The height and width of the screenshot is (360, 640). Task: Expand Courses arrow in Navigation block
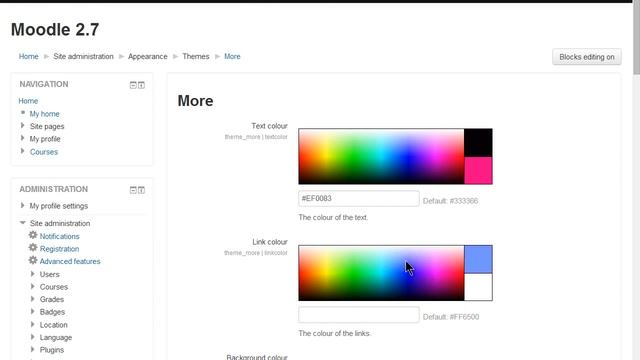pos(22,151)
